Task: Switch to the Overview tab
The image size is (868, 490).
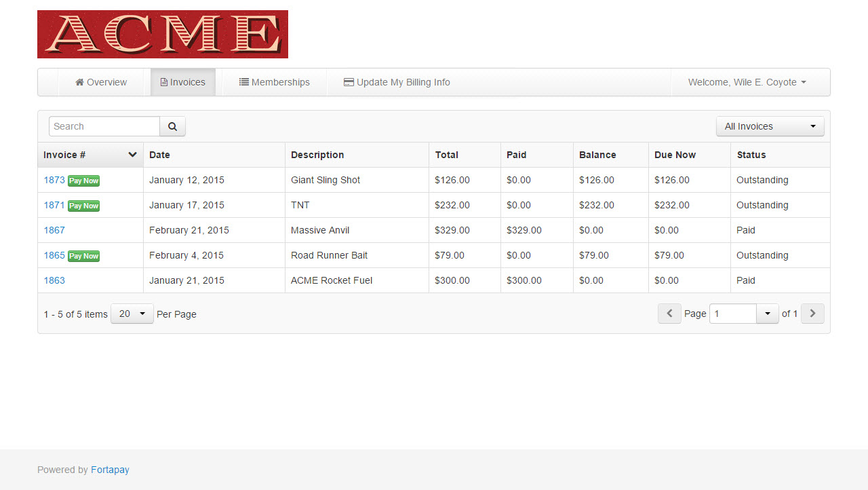Action: 101,82
